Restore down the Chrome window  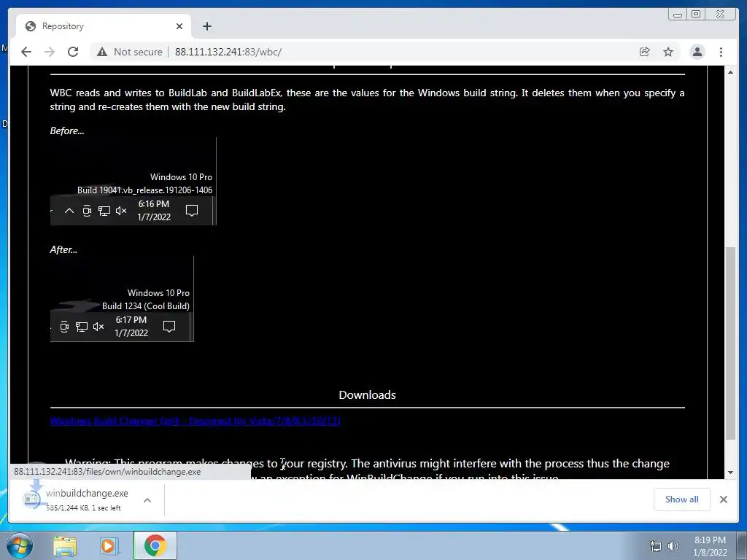tap(696, 15)
